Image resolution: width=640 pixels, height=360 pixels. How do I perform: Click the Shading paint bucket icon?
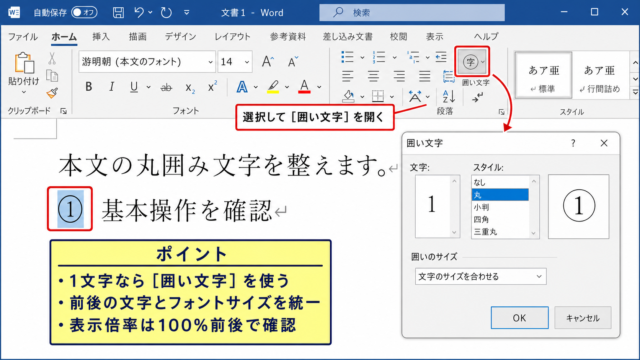(x=348, y=96)
